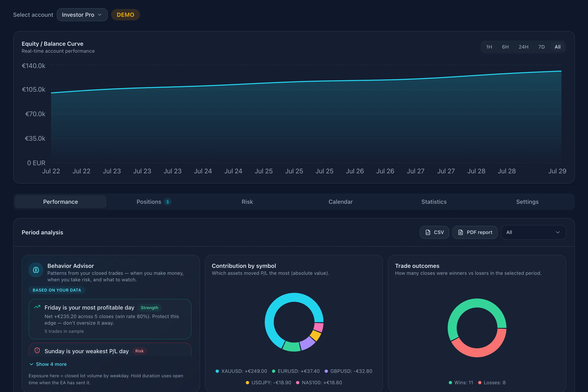Click the PDF report document icon
The height and width of the screenshot is (392, 588).
pos(461,232)
